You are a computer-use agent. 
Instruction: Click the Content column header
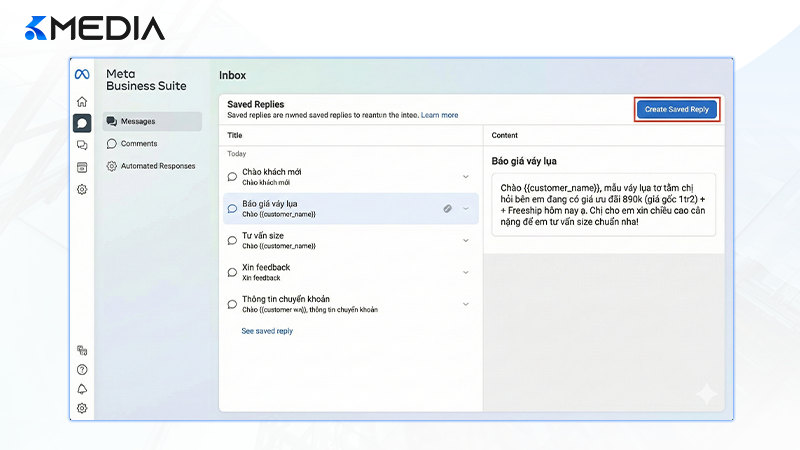coord(505,135)
